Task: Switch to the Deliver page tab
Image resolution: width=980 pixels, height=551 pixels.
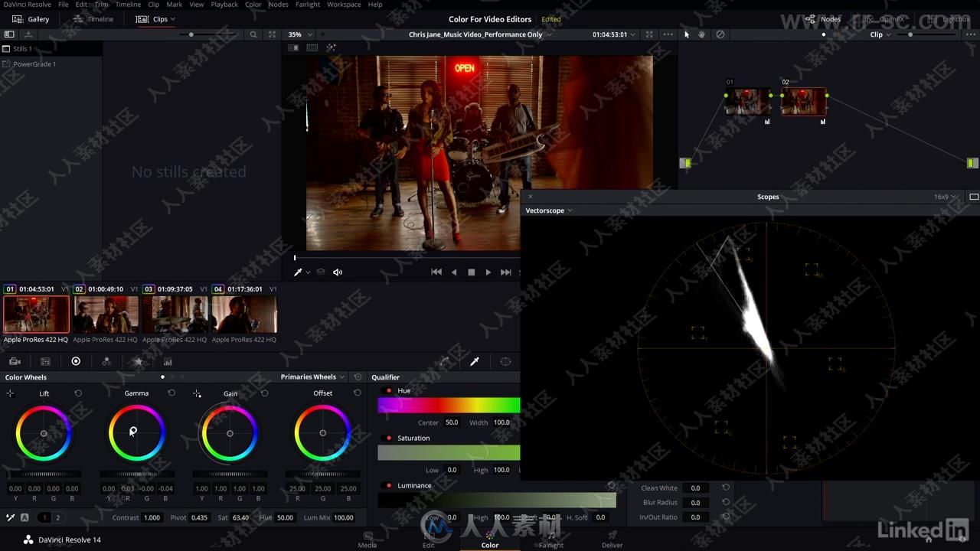Action: 612,540
